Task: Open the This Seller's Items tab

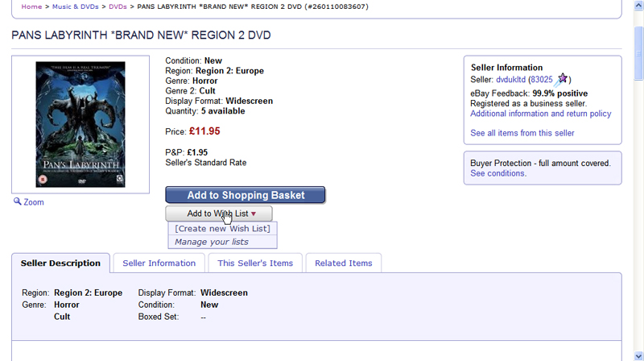Action: click(255, 263)
